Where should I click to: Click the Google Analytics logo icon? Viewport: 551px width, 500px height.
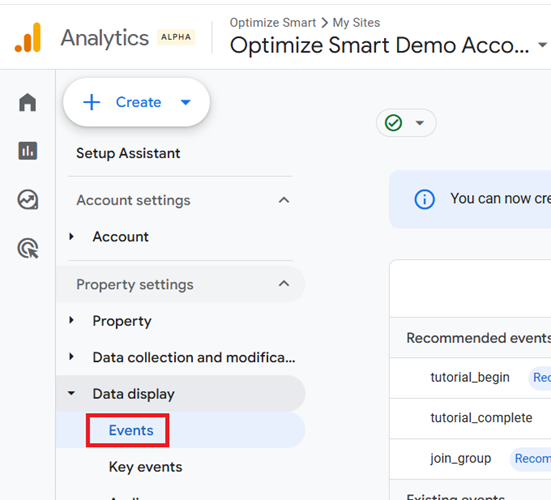[x=28, y=38]
